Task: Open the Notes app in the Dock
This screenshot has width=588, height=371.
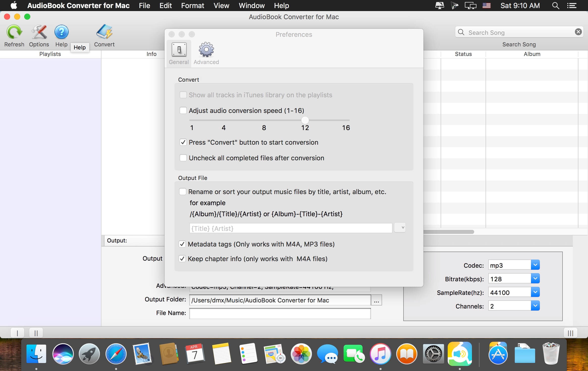Action: (222, 354)
